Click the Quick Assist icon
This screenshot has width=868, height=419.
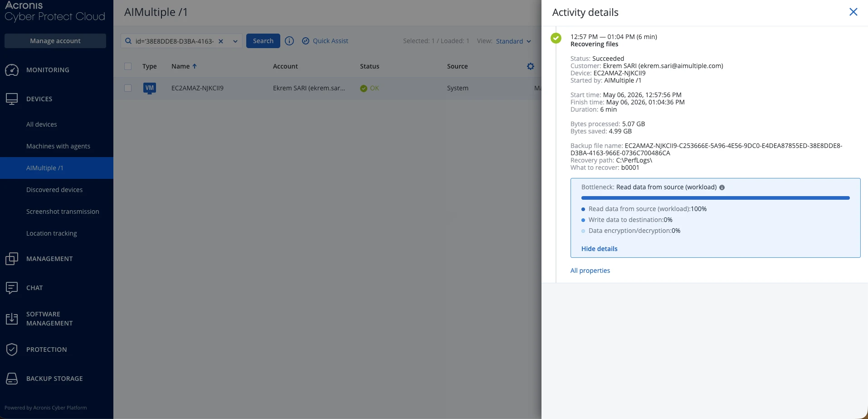(x=306, y=41)
